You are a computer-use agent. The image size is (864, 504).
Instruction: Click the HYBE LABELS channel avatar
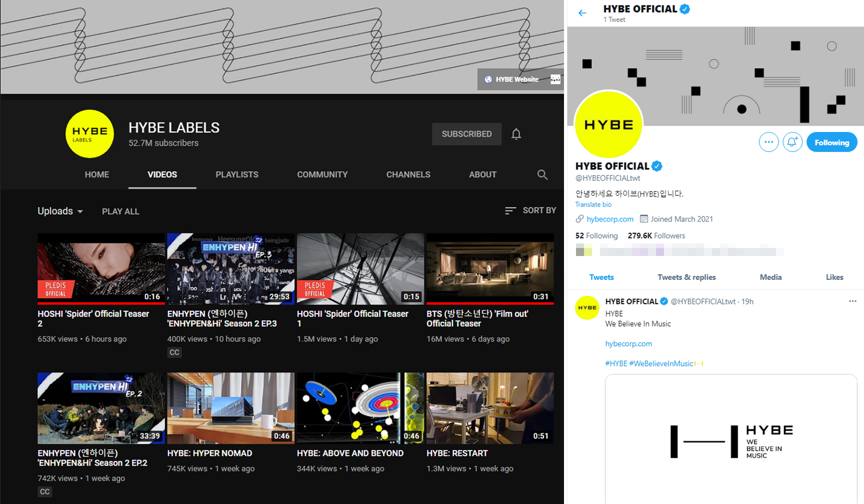[89, 134]
